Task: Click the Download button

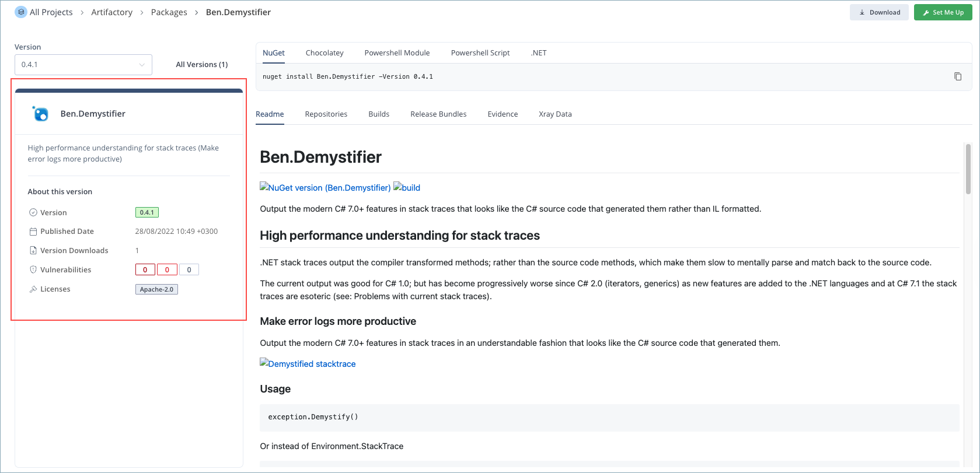Action: (x=879, y=12)
